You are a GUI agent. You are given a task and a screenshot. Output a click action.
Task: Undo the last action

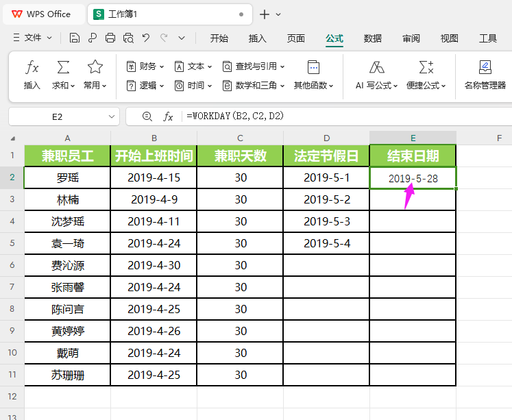pyautogui.click(x=146, y=38)
